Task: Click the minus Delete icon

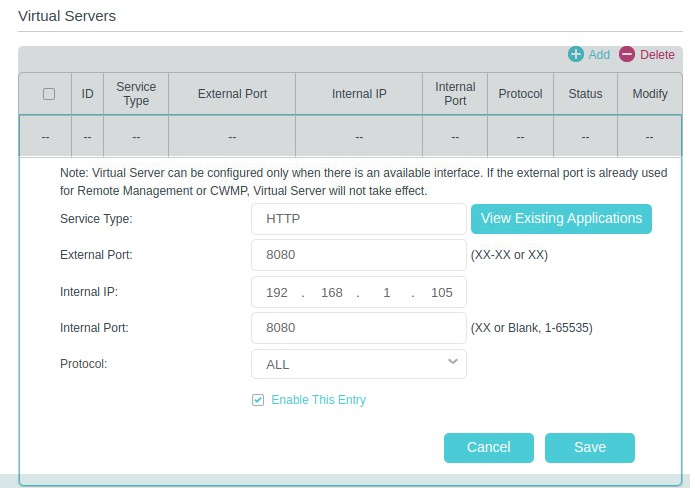Action: (x=627, y=55)
